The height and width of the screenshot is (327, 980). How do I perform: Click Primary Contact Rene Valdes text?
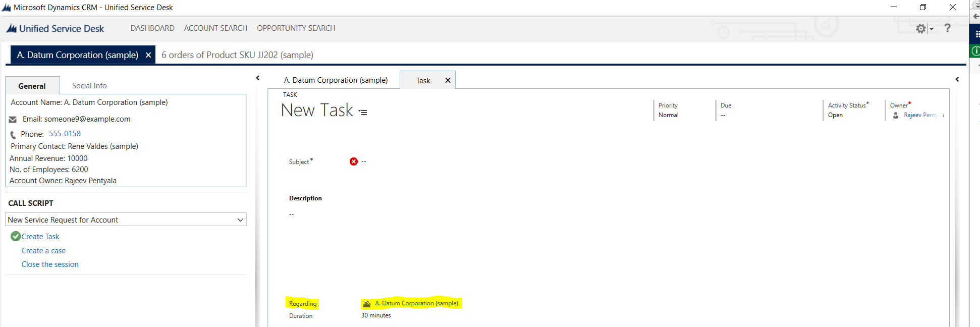[x=74, y=146]
